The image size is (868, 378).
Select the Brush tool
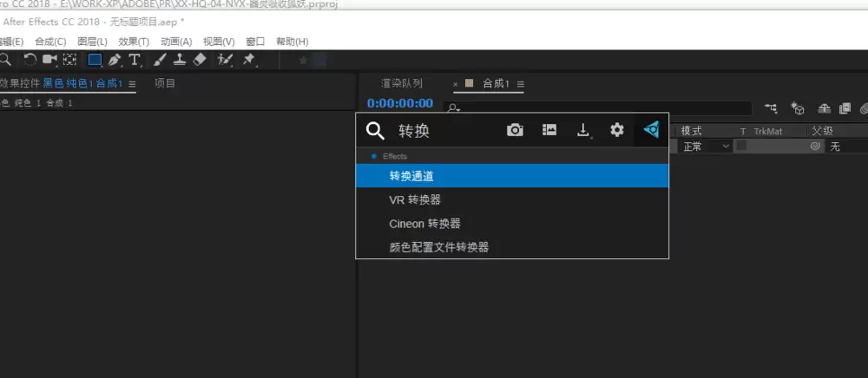pos(160,60)
